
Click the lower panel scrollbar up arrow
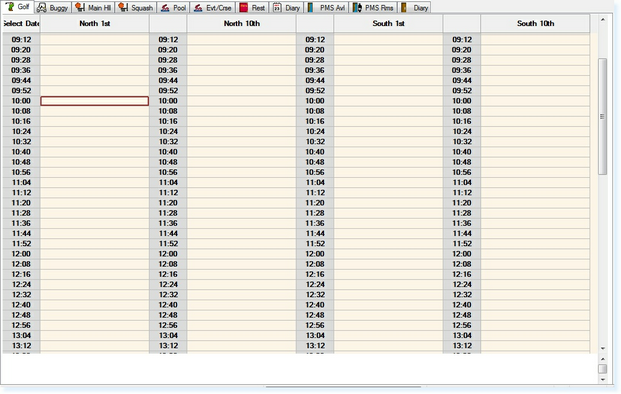click(602, 359)
